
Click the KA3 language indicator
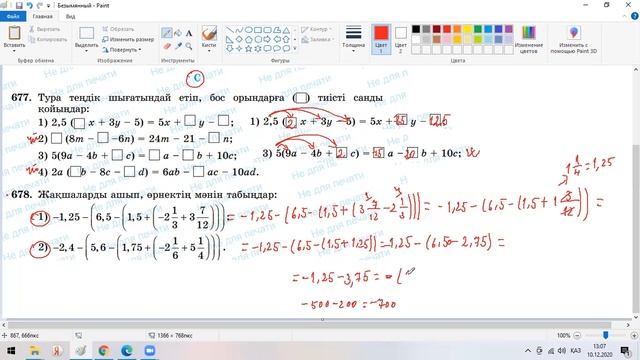(576, 351)
